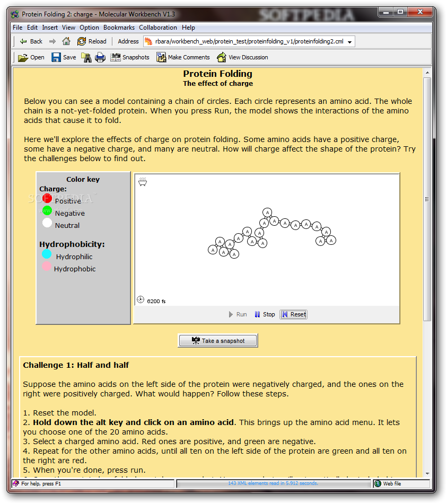447x504 pixels.
Task: Click Take a snapshot button
Action: (218, 341)
